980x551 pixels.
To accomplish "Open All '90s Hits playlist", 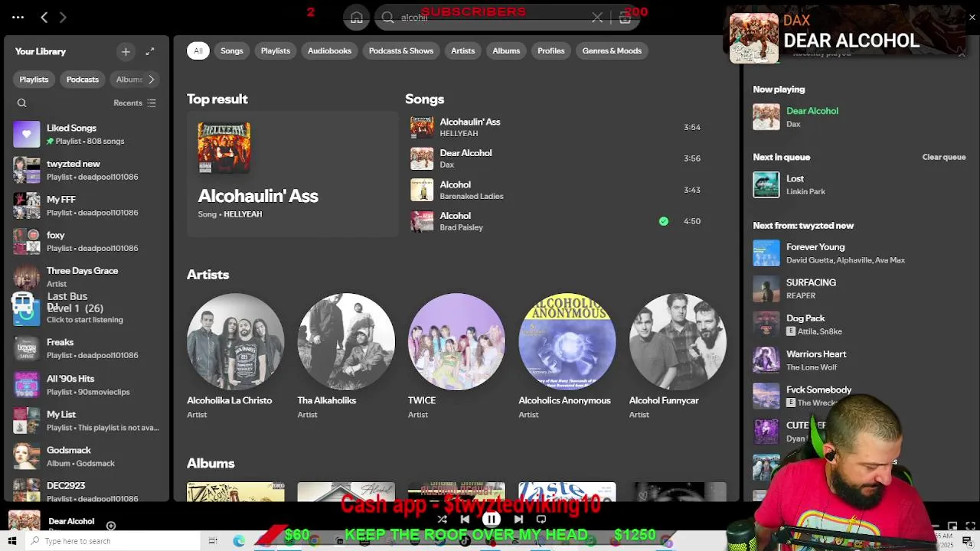I will (86, 384).
